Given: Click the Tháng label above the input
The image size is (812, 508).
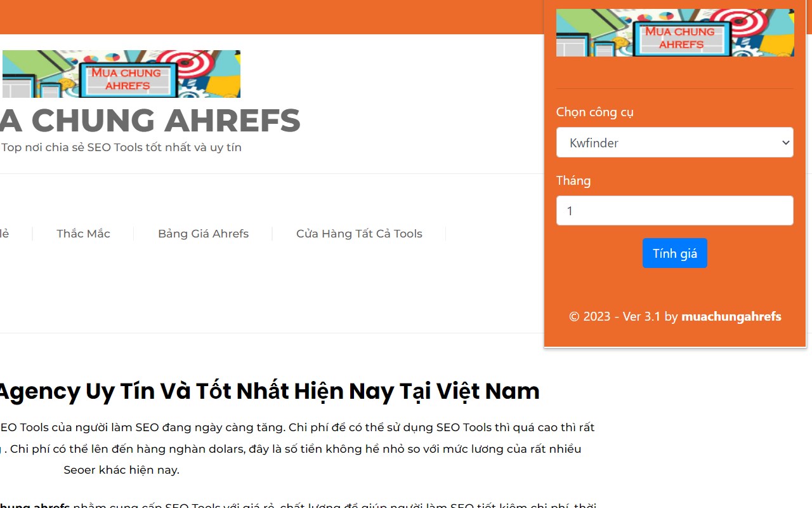Looking at the screenshot, I should pyautogui.click(x=573, y=180).
